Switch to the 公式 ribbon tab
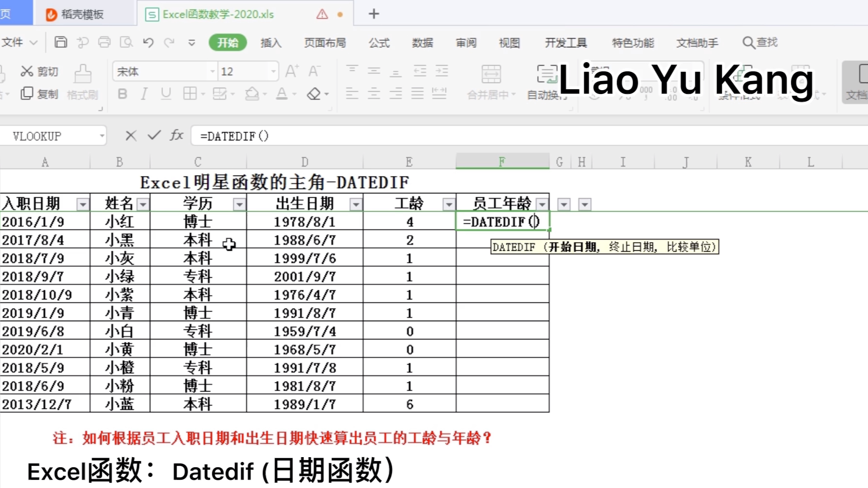This screenshot has height=488, width=868. (x=378, y=42)
